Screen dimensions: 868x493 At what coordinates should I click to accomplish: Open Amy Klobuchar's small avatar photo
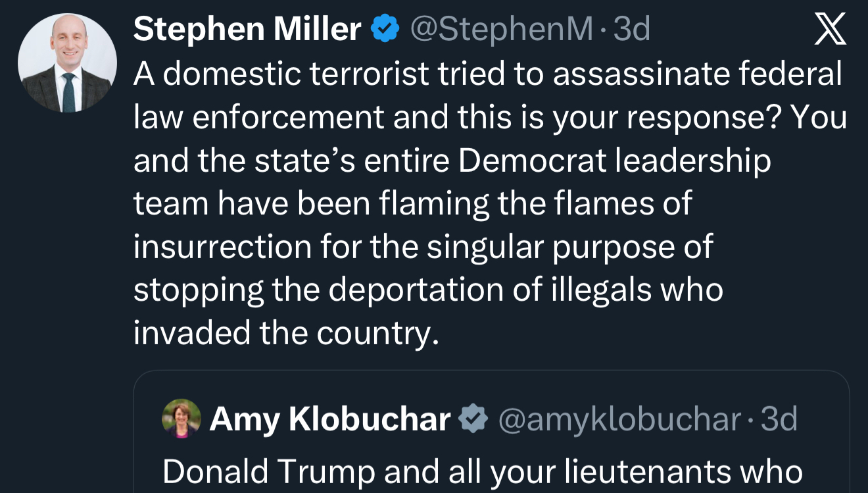coord(181,419)
